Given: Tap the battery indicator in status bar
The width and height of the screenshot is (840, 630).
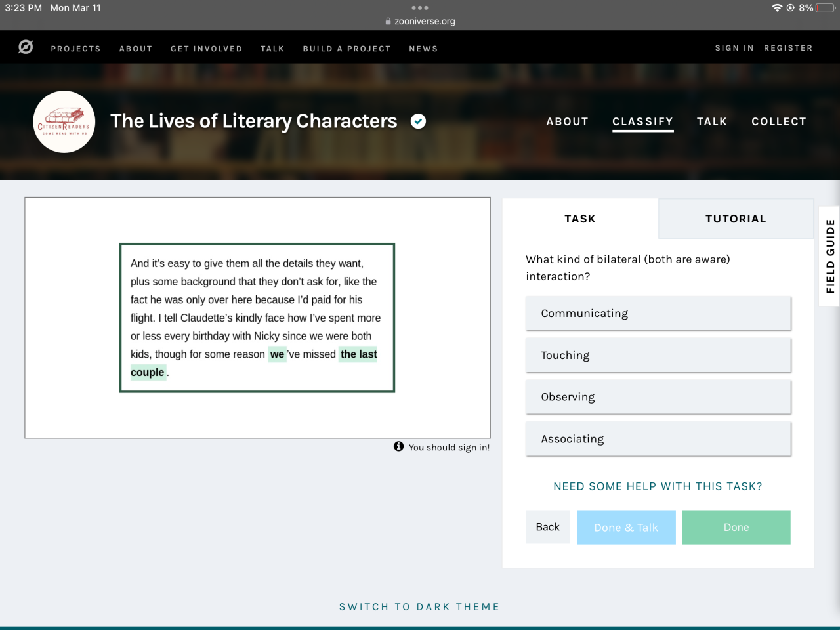Looking at the screenshot, I should (x=826, y=8).
